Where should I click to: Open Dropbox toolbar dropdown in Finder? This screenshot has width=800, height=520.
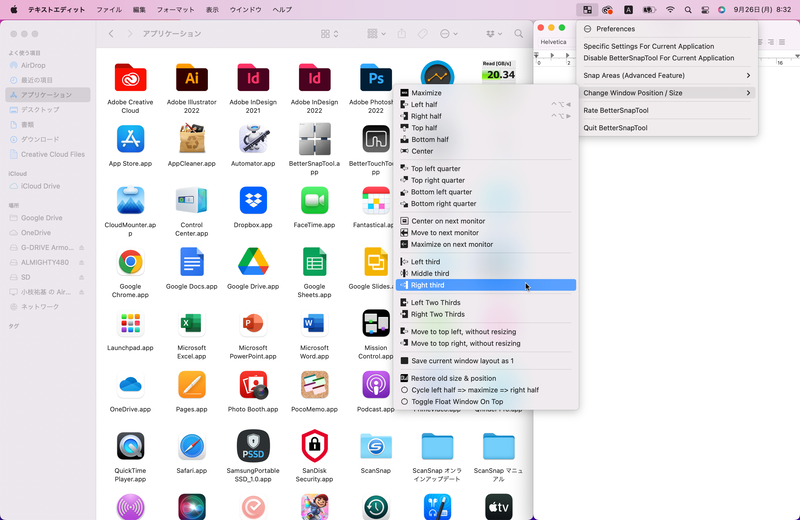[x=494, y=34]
